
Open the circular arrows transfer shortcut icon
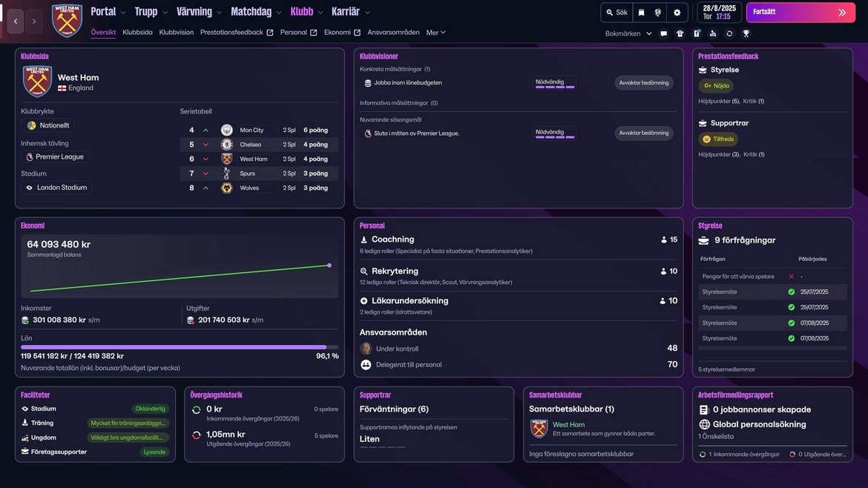point(729,33)
